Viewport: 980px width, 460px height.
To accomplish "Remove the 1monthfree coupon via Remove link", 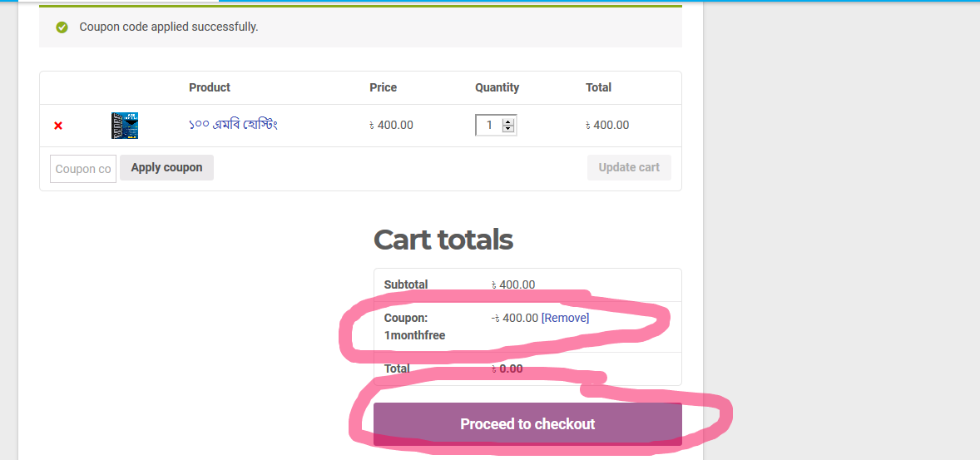I will click(565, 318).
